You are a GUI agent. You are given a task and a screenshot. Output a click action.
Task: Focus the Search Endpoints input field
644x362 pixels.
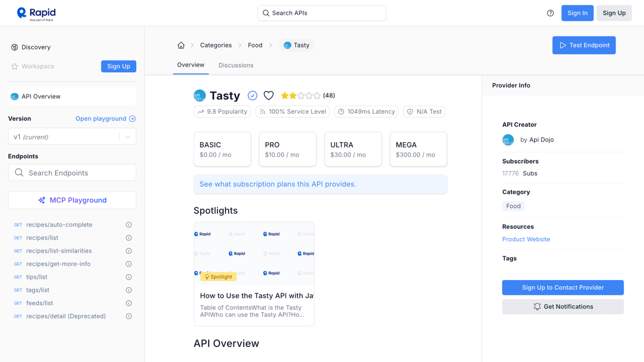tap(72, 173)
